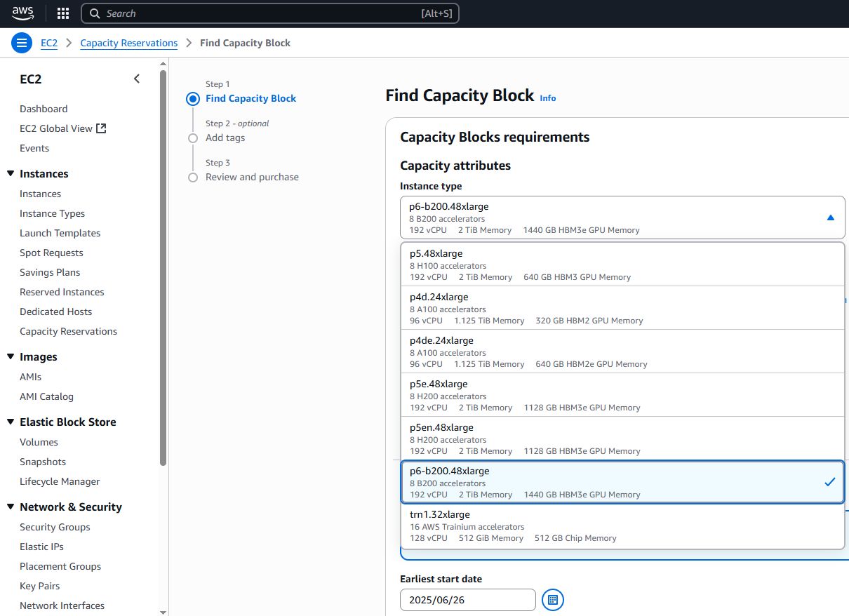This screenshot has height=616, width=849.
Task: Collapse the Images sidebar section
Action: coord(11,357)
